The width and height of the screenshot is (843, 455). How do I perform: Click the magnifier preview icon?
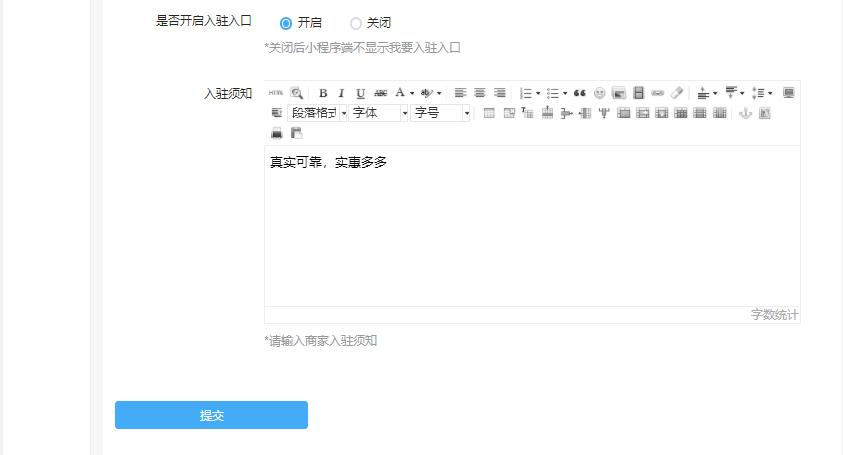[296, 93]
